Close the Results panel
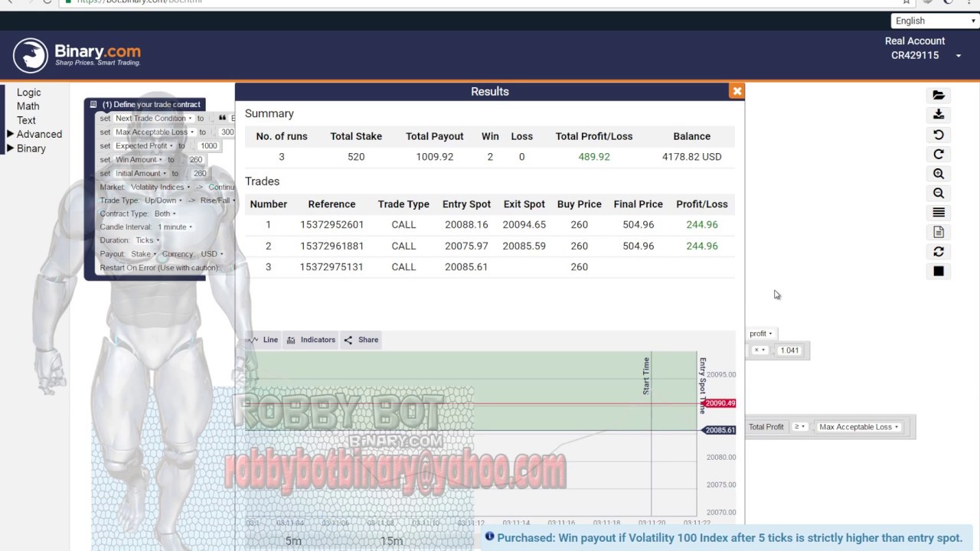This screenshot has height=551, width=980. (737, 91)
